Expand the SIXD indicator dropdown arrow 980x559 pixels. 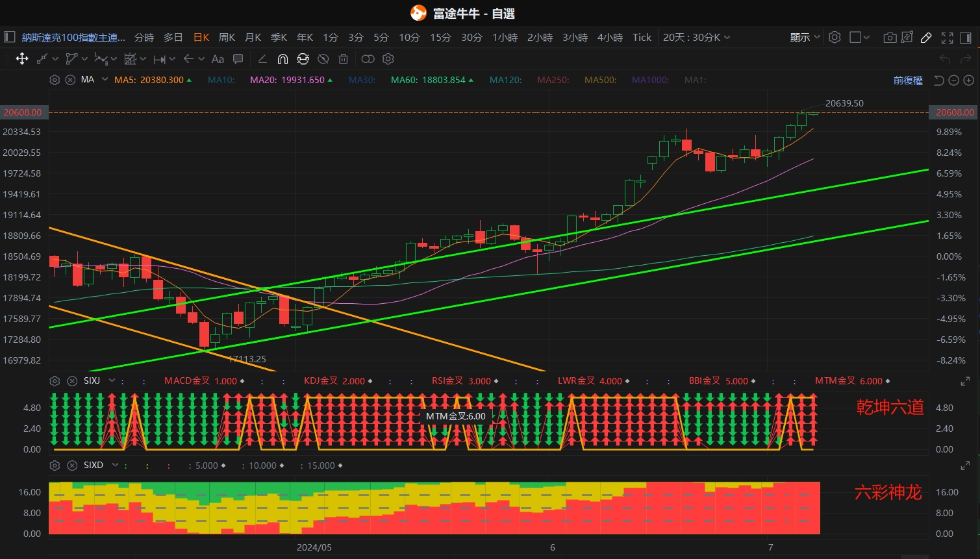tap(115, 465)
